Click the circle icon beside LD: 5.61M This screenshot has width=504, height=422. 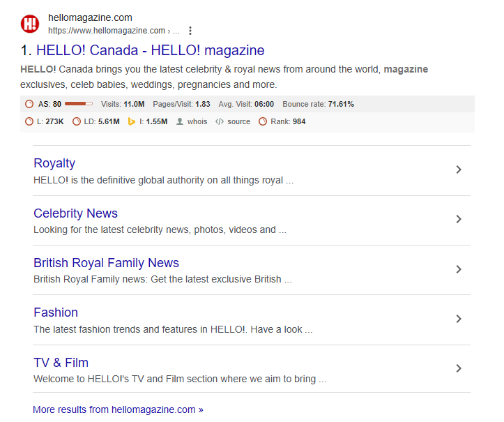click(77, 121)
